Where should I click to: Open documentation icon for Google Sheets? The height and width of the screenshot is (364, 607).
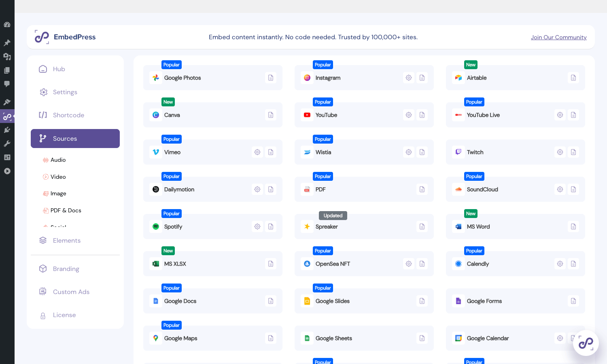422,338
